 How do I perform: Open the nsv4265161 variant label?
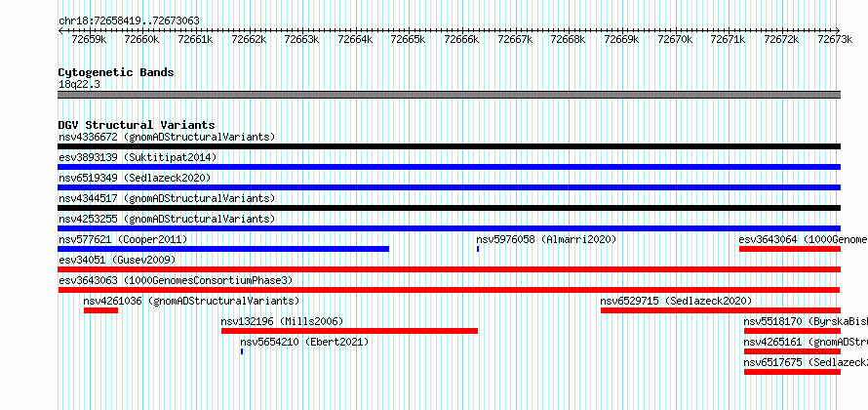tap(806, 342)
